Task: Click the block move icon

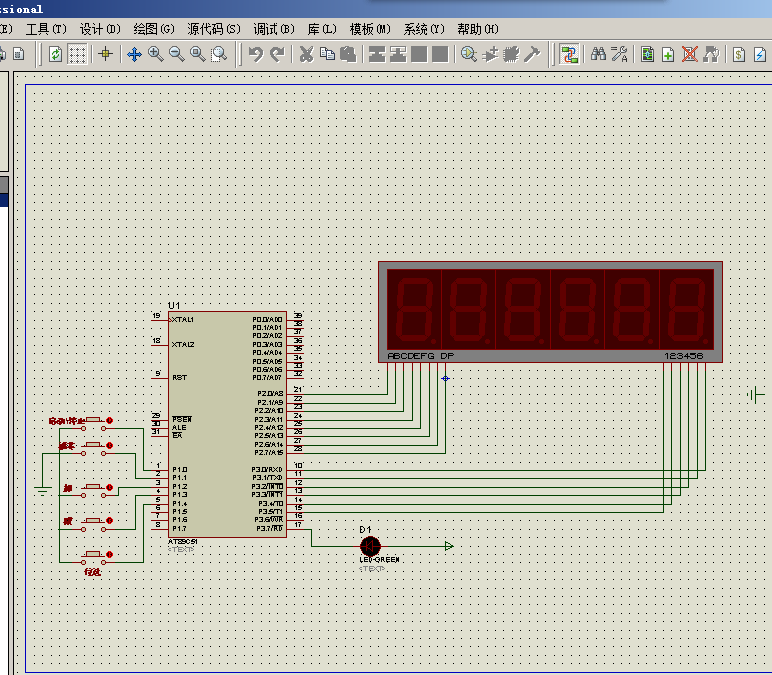Action: click(398, 54)
